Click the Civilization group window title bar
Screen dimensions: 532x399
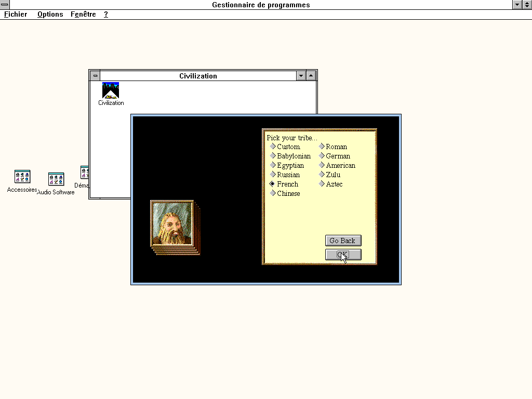198,76
